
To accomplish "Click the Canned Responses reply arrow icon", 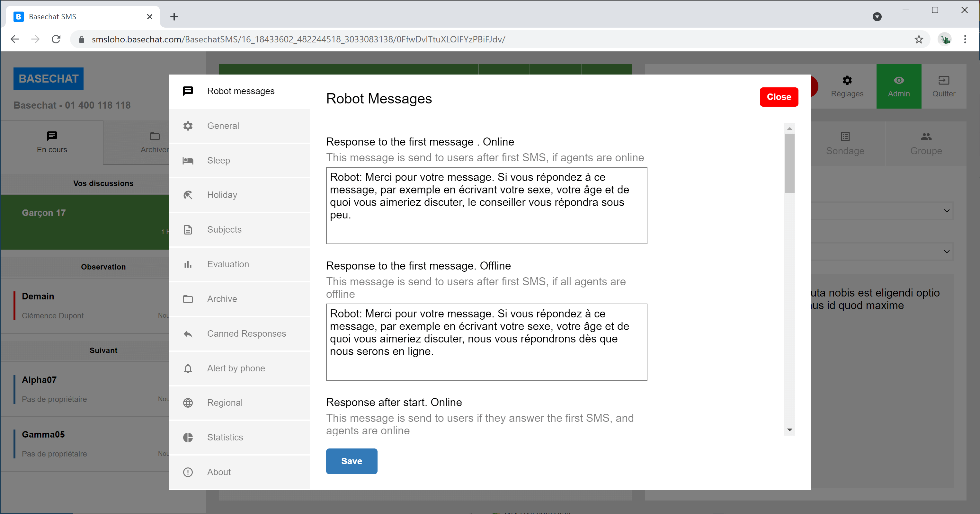I will point(188,334).
